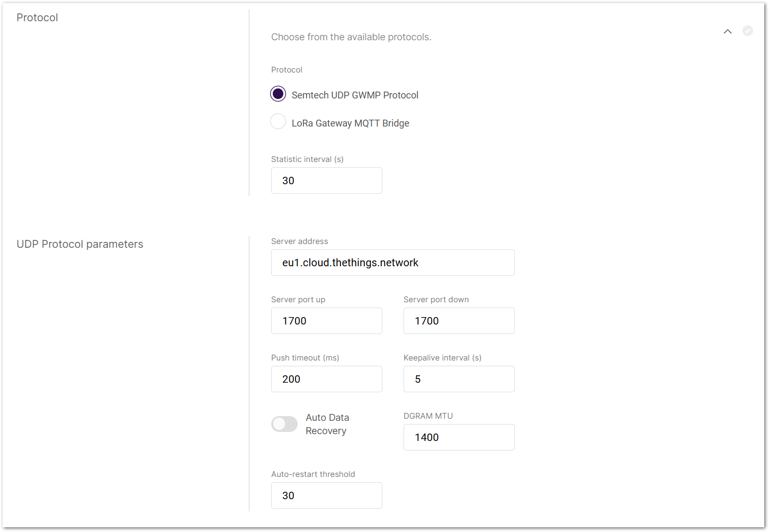The height and width of the screenshot is (532, 769).
Task: Click the Statistic interval field
Action: pyautogui.click(x=326, y=181)
